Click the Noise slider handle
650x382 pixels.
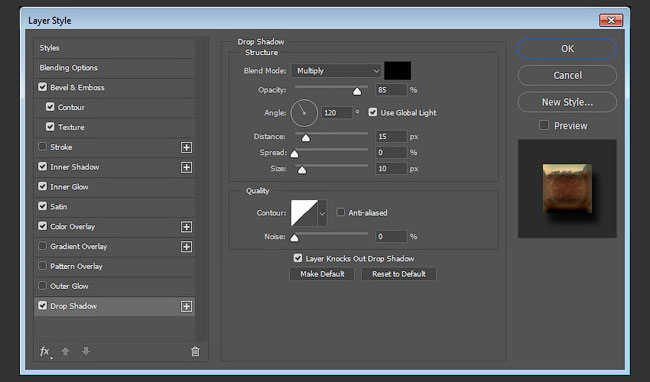pos(294,237)
